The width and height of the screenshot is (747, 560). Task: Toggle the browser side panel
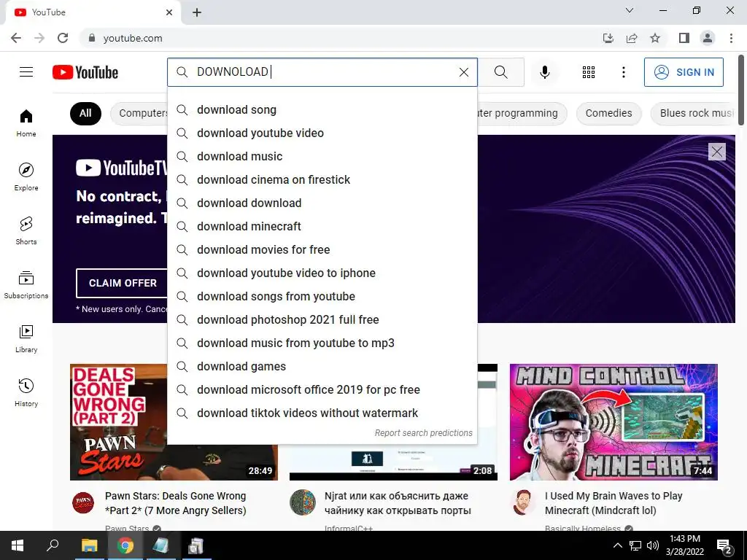684,38
